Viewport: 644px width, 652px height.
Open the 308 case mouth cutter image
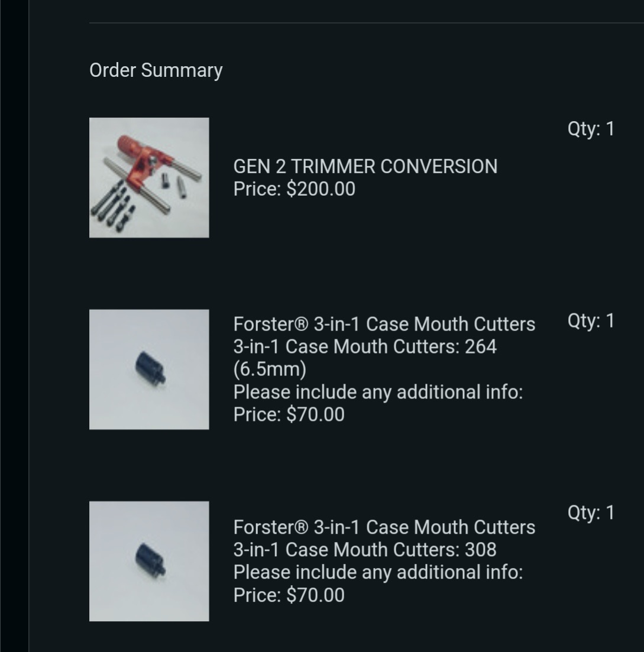click(x=149, y=561)
